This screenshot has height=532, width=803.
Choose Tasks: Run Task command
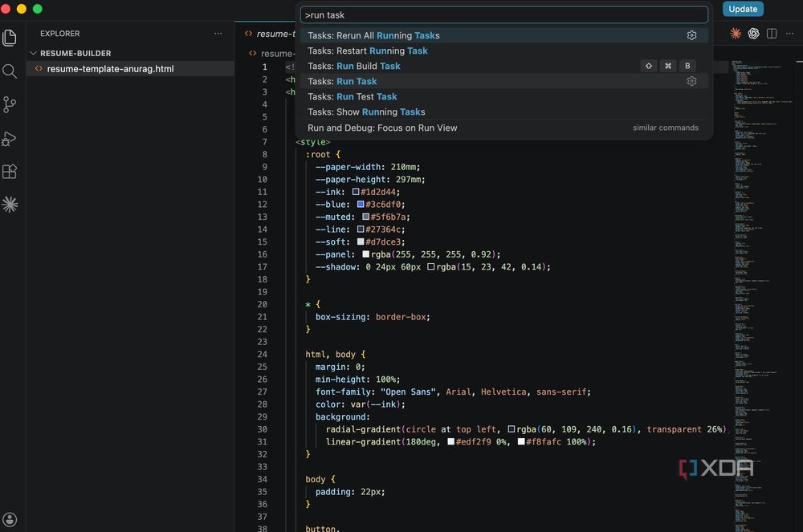coord(504,81)
